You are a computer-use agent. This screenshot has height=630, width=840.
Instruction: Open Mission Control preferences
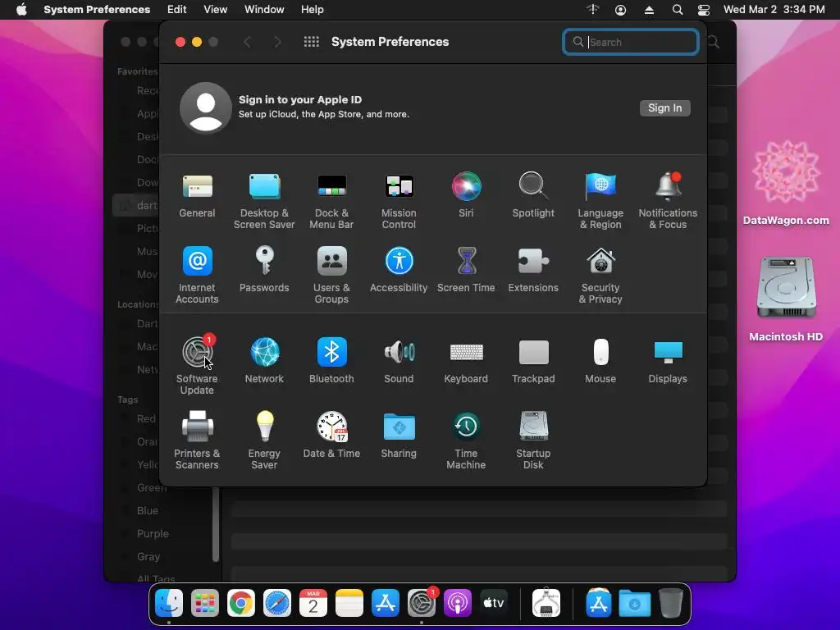[x=399, y=201]
